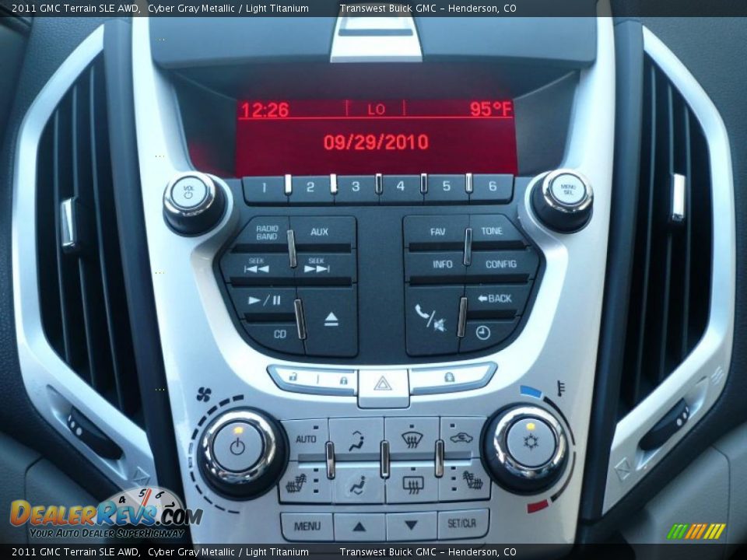747x560 pixels.
Task: Tap the right vent chrome louver tab
Action: click(678, 197)
